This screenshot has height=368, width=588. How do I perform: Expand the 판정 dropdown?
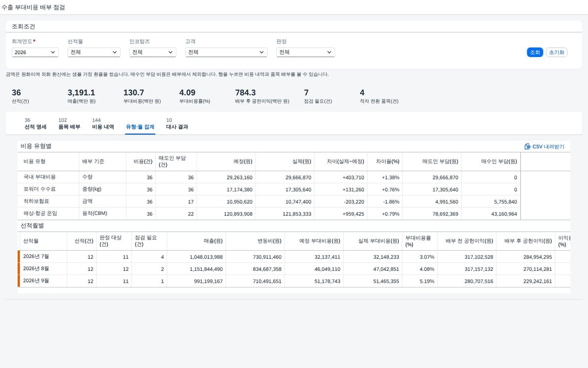click(x=306, y=52)
